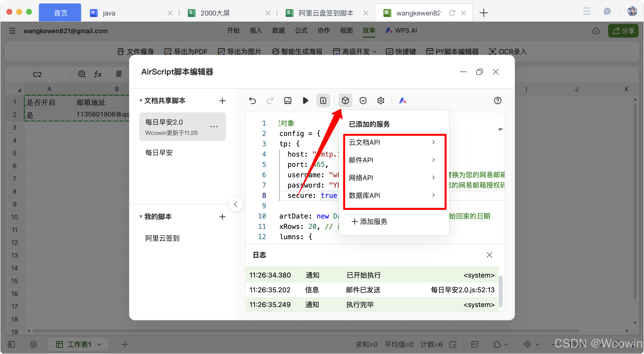
Task: Open the 数据 ribbon menu
Action: coord(278,30)
